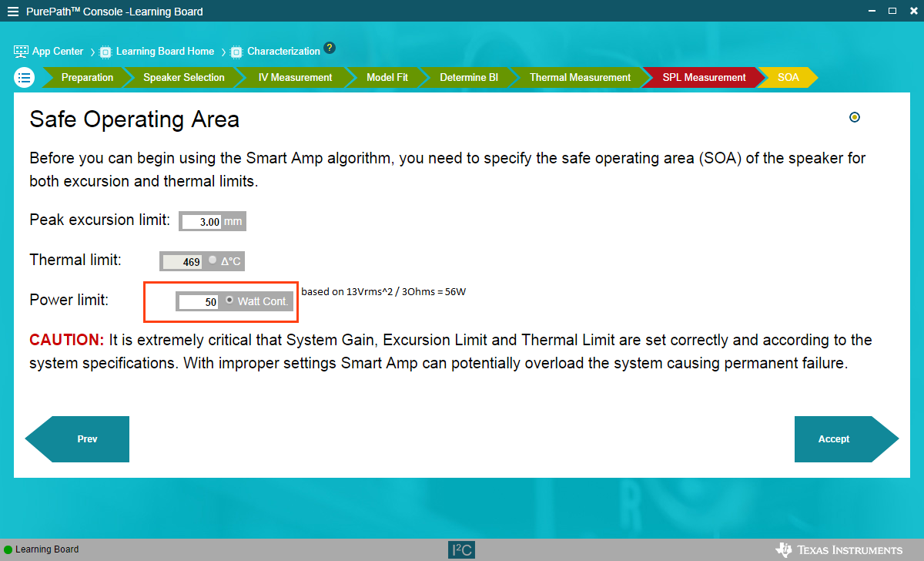Viewport: 924px width, 561px height.
Task: Open the step list round icon
Action: pos(25,77)
